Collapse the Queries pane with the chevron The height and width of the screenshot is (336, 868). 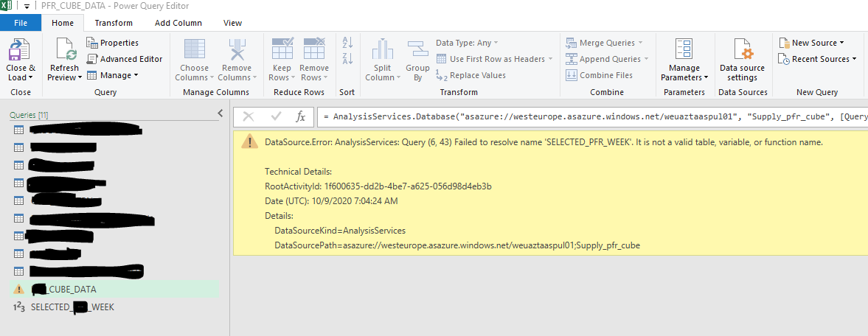[x=221, y=113]
